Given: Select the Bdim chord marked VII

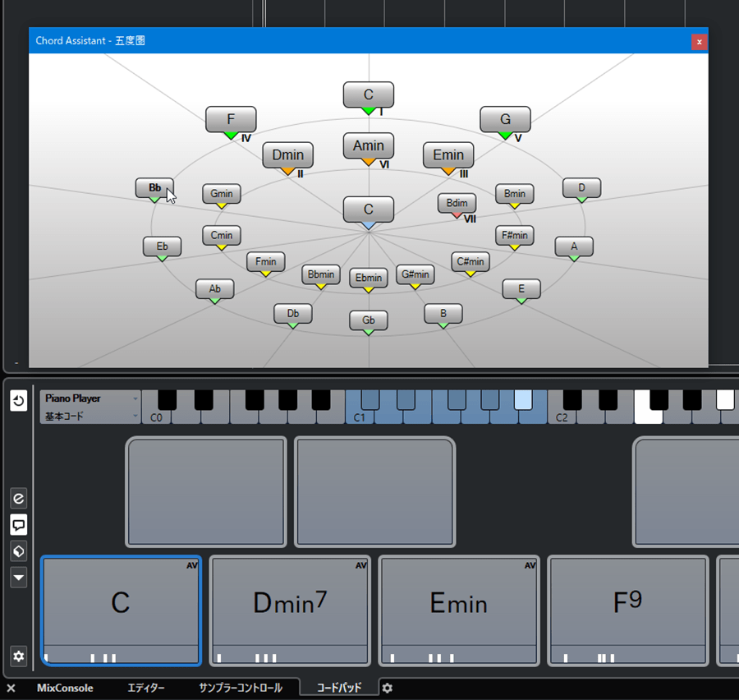Looking at the screenshot, I should 457,203.
